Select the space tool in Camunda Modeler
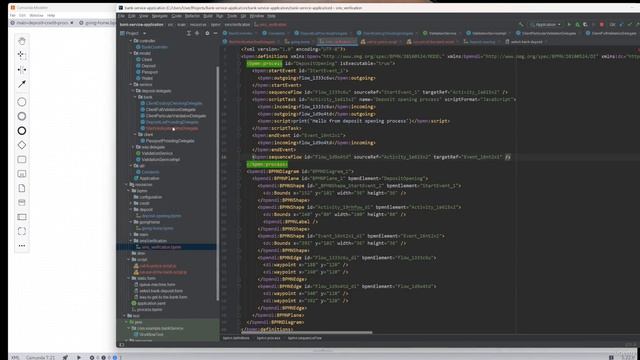 [x=22, y=70]
